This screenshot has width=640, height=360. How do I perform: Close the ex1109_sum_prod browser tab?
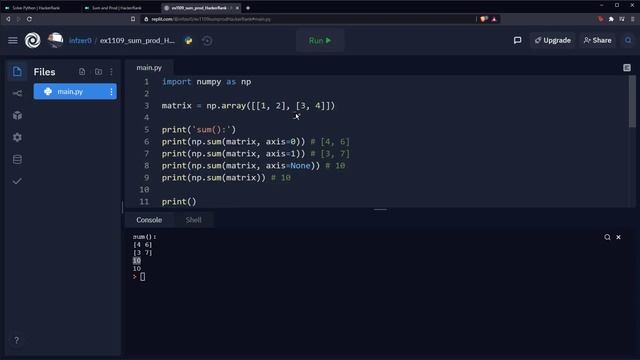click(x=237, y=8)
